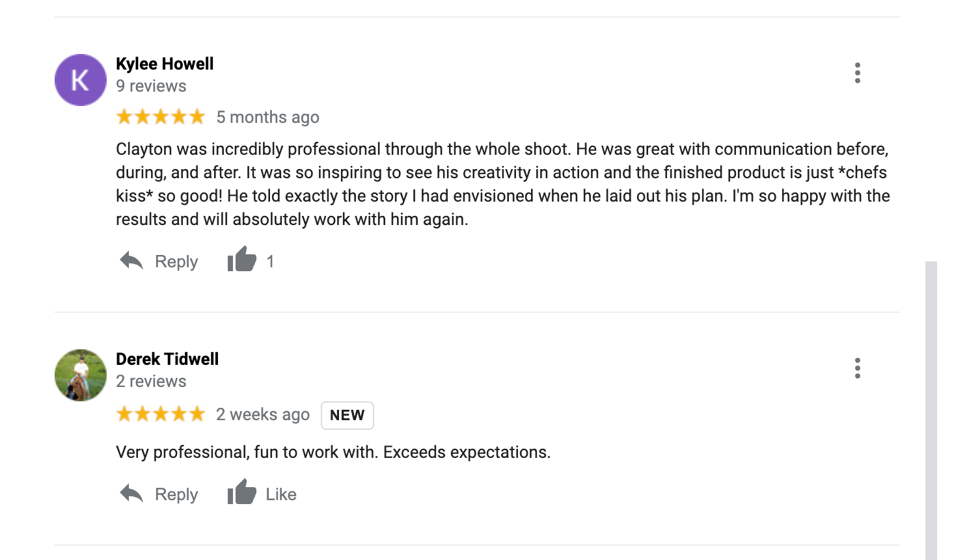The image size is (967, 560).
Task: Click the reviews panel vertical scrollbar
Action: 931,410
